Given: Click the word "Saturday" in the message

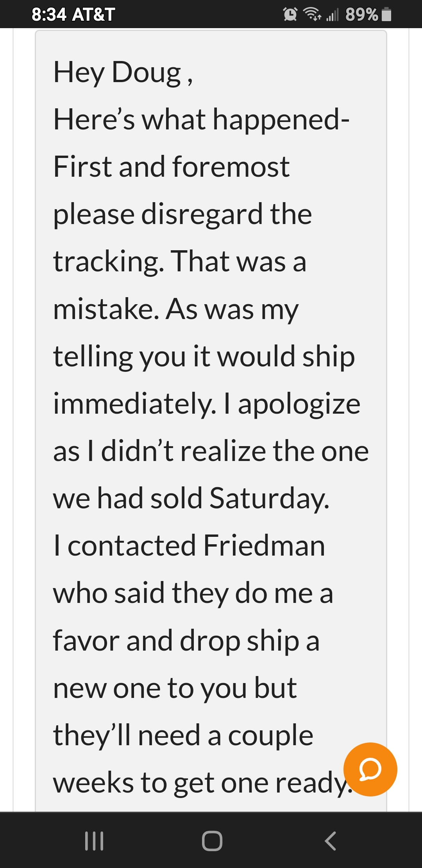Looking at the screenshot, I should (269, 499).
